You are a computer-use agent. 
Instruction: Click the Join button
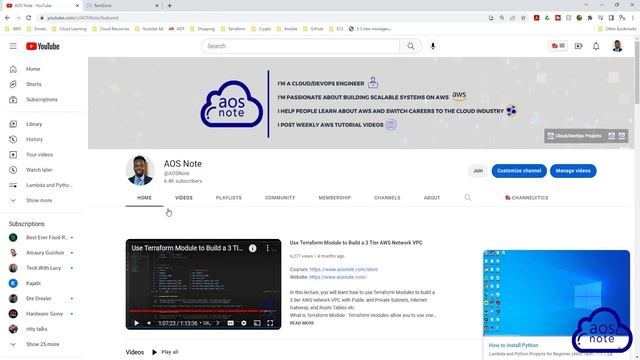(x=478, y=171)
